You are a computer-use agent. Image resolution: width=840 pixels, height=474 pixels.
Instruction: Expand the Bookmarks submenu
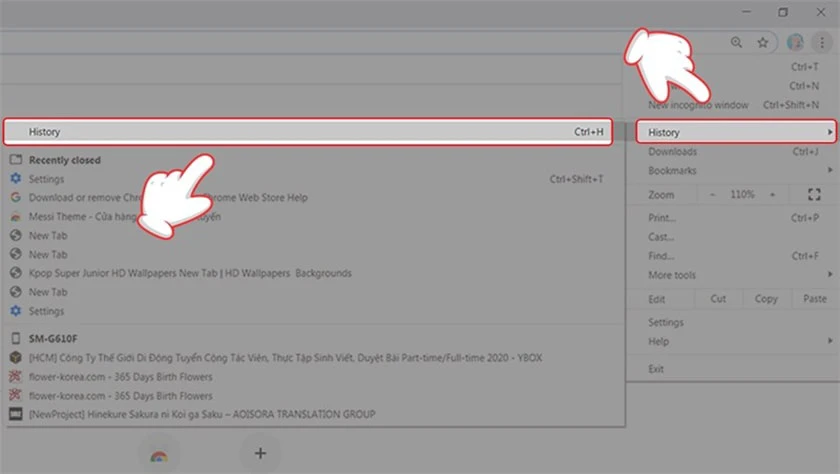point(736,170)
